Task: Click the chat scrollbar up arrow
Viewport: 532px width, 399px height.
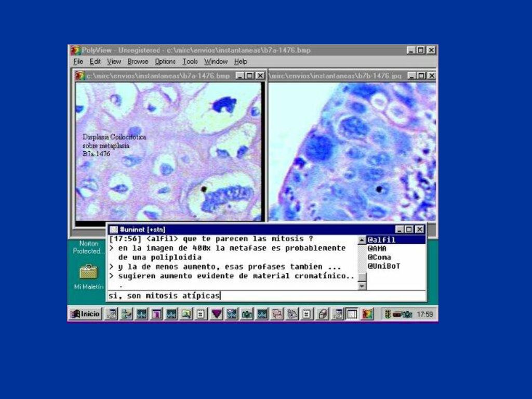Action: 362,240
